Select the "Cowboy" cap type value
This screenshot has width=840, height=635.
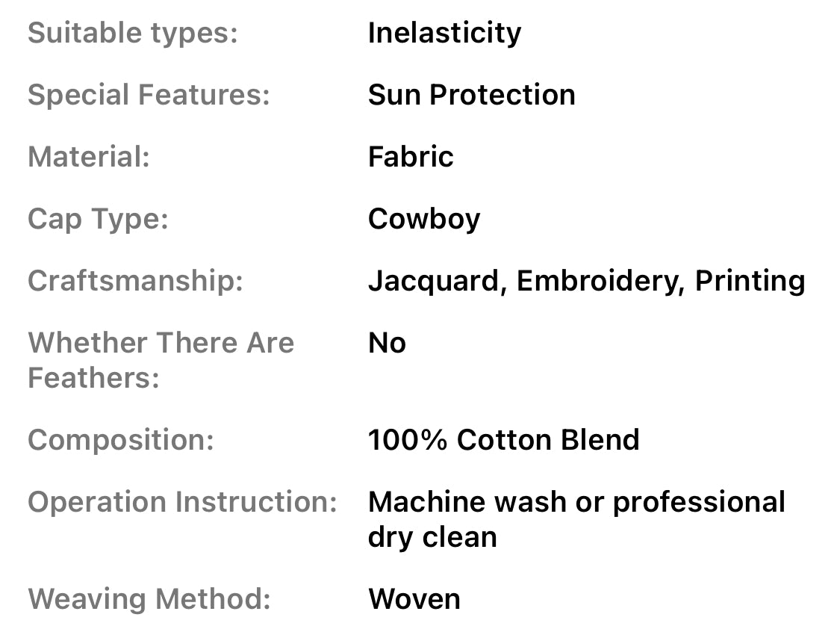click(x=424, y=219)
